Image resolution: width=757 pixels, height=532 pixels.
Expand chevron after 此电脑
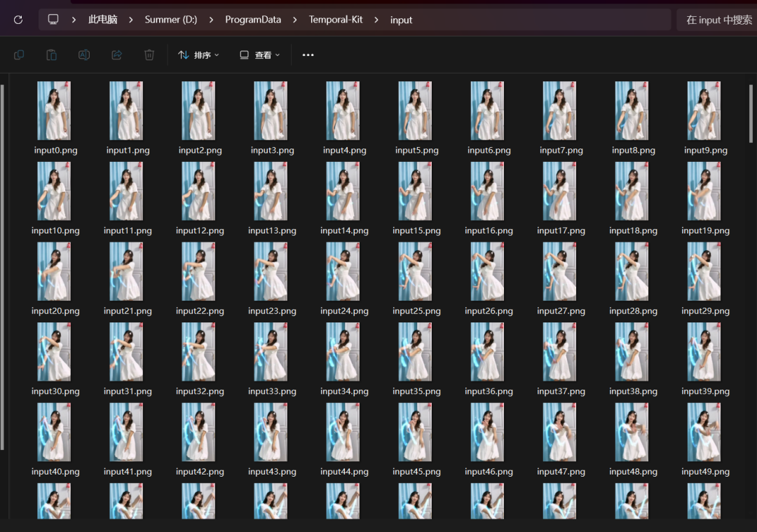131,20
